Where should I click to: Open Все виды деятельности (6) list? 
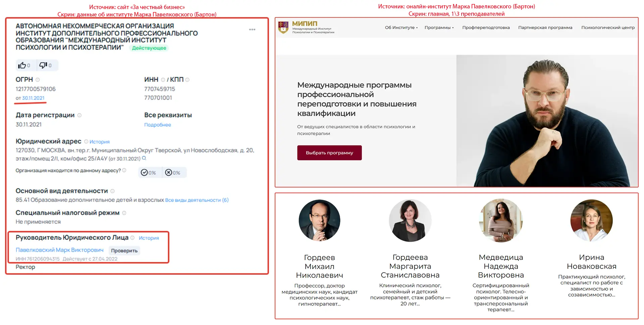(197, 200)
